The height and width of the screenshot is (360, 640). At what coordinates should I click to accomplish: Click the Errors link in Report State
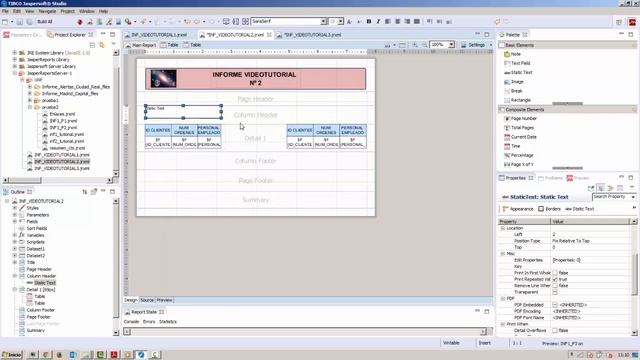149,322
